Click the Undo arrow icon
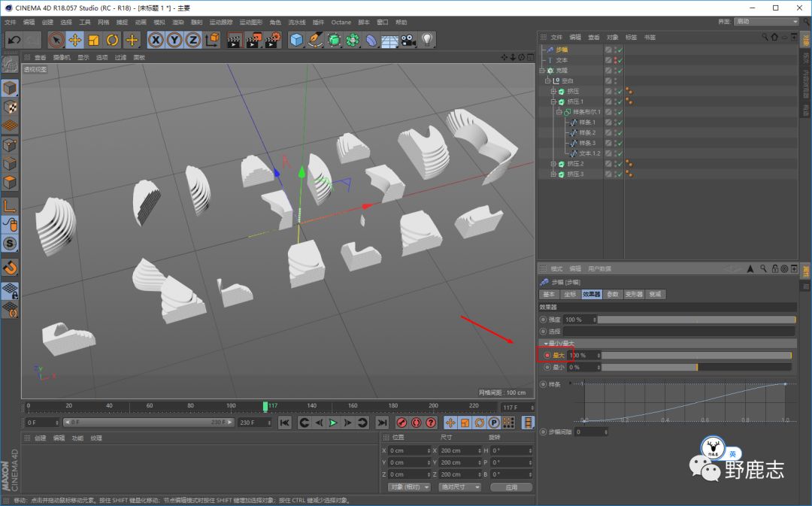The width and height of the screenshot is (812, 506). [13, 40]
